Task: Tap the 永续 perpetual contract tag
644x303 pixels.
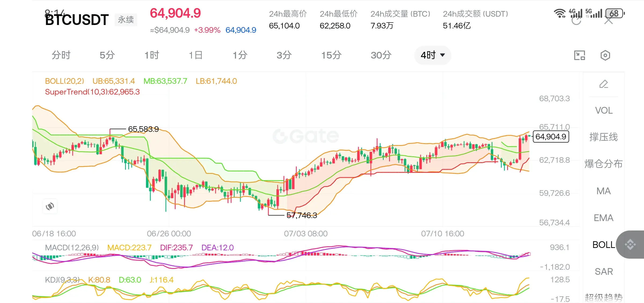Action: pyautogui.click(x=126, y=20)
